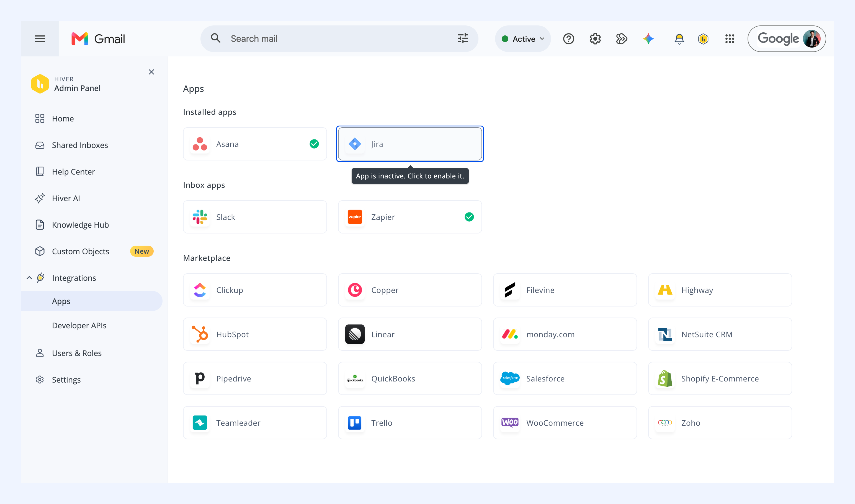This screenshot has height=504, width=855.
Task: Select the Trello marketplace icon
Action: pos(355,423)
